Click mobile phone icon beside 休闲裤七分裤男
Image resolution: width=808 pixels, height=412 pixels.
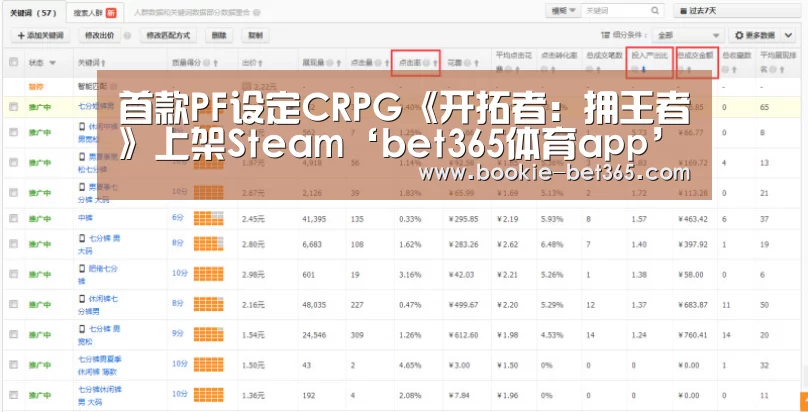pos(81,299)
